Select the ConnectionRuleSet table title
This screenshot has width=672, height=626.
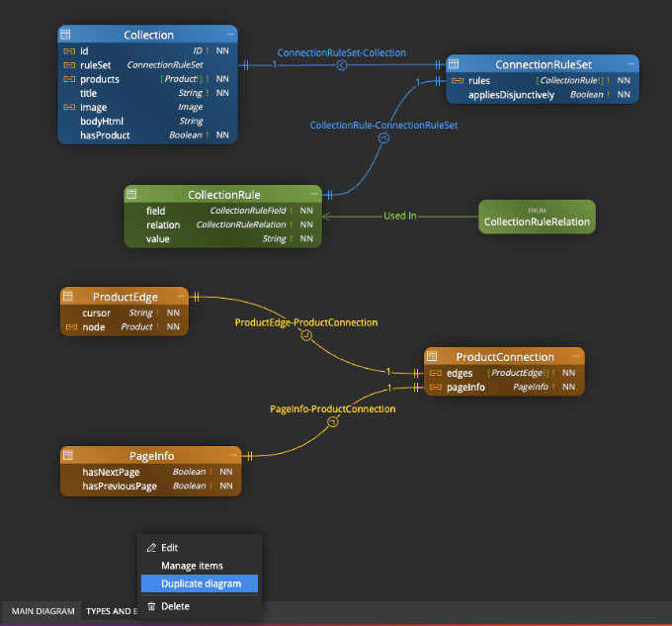pyautogui.click(x=544, y=64)
